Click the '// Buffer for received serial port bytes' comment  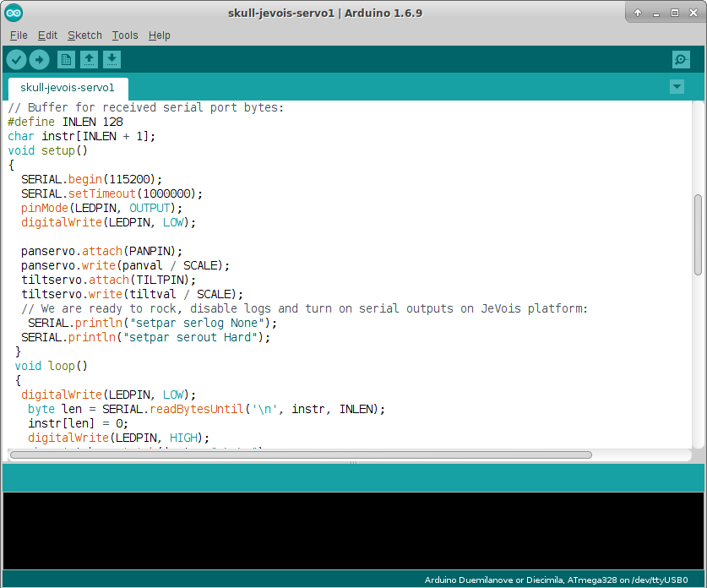145,107
